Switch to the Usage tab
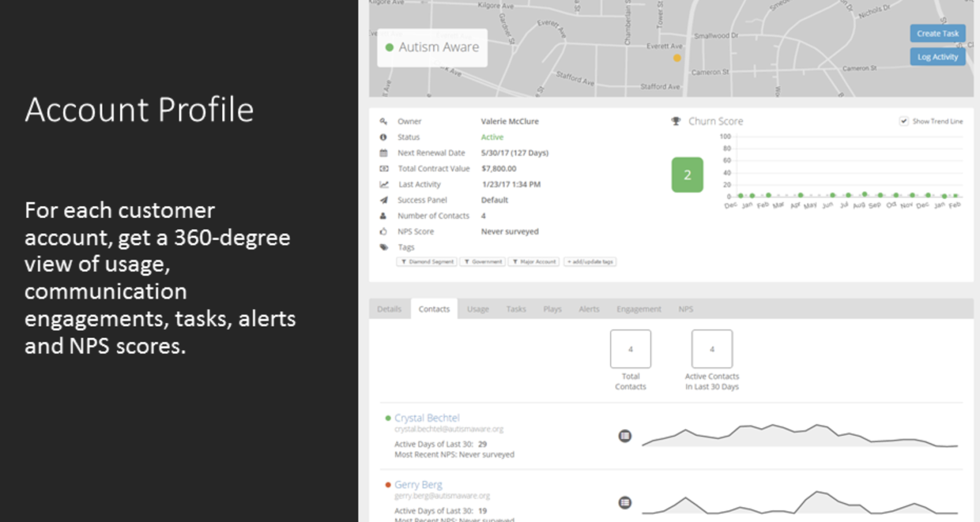This screenshot has height=522, width=980. (478, 309)
